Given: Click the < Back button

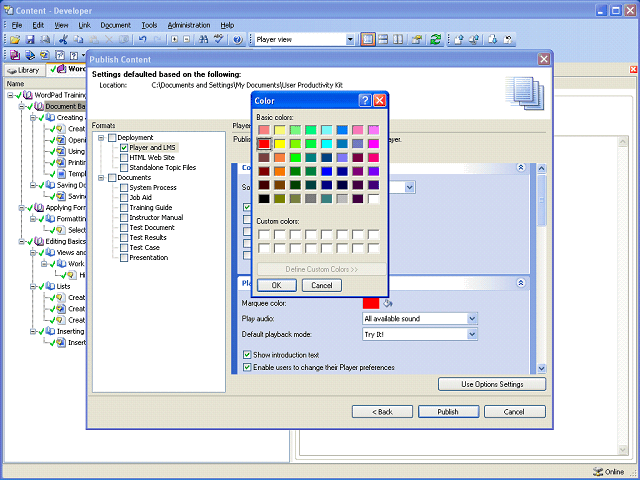Looking at the screenshot, I should pyautogui.click(x=382, y=412).
